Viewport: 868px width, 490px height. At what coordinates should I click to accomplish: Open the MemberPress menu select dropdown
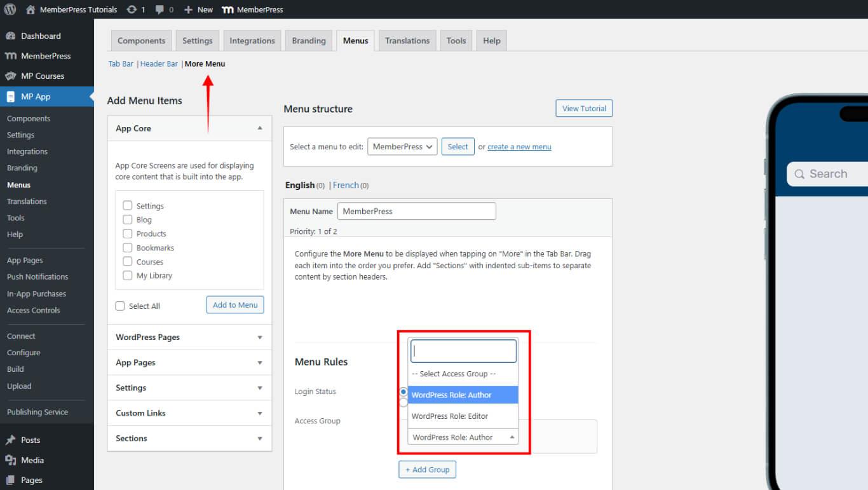coord(402,147)
